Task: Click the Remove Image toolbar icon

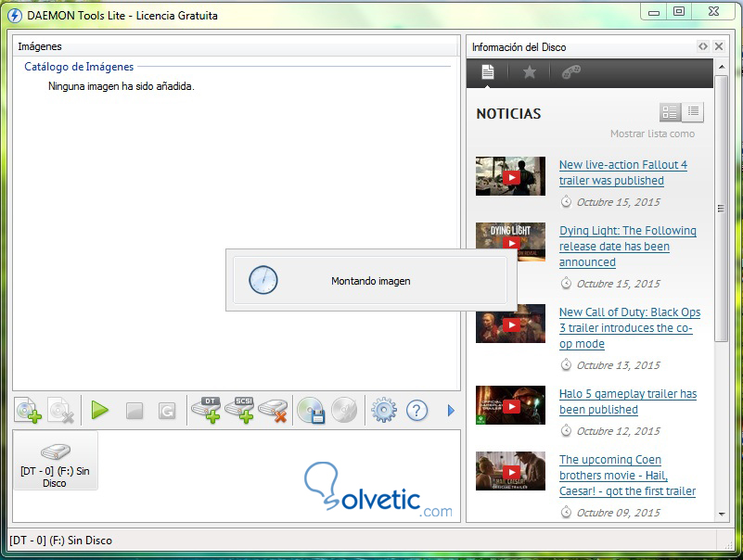Action: (x=61, y=411)
